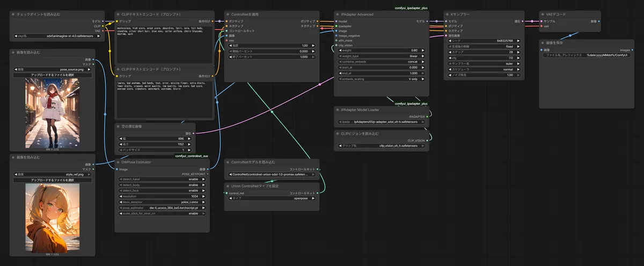
Task: Collapse the IPAdapter Advanced node title dot
Action: 337,14
